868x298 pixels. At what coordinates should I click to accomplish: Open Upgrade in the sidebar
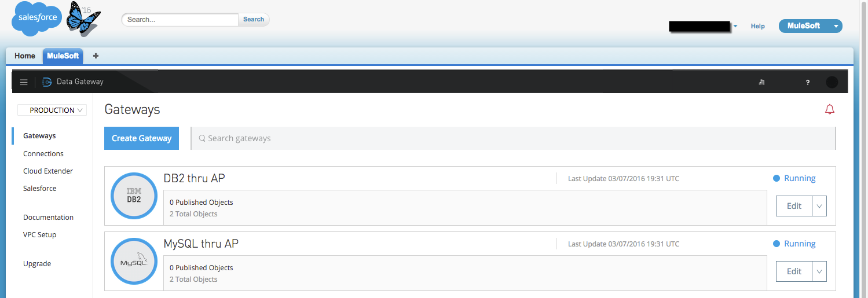37,263
